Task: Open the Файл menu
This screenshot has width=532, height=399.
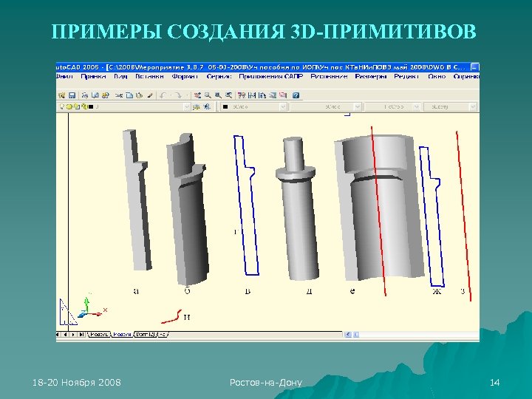Action: tap(64, 77)
